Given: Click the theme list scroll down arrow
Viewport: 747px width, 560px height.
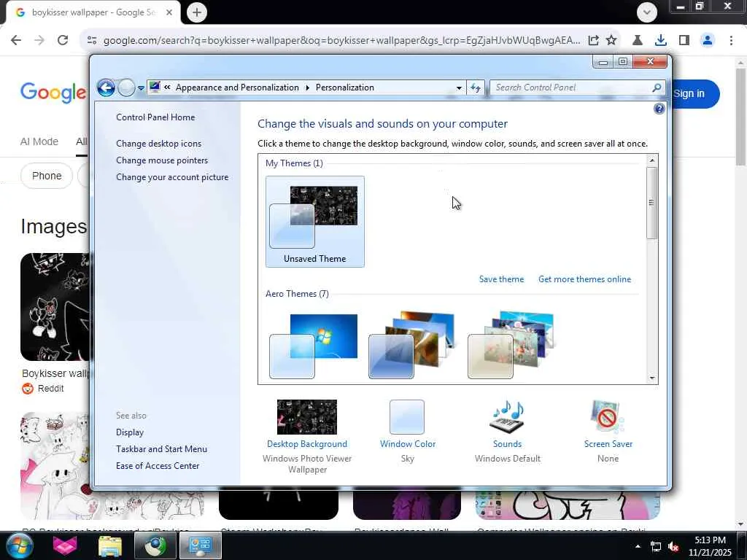Looking at the screenshot, I should (651, 378).
